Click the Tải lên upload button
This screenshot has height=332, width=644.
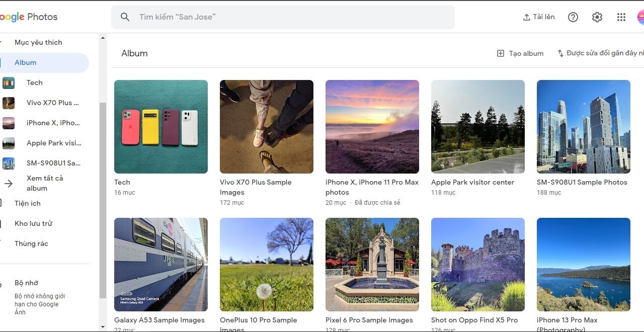pos(539,17)
